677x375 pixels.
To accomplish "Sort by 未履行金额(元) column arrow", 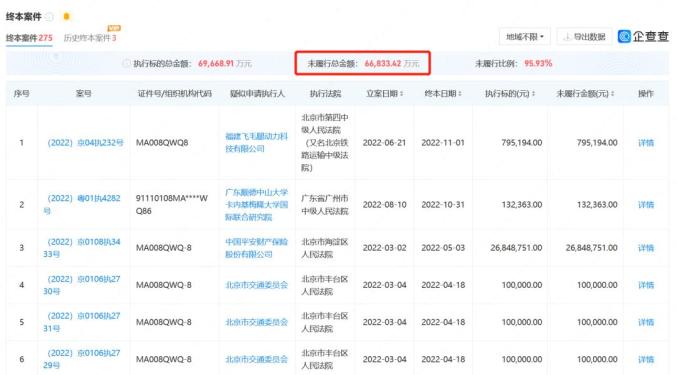I will (612, 94).
